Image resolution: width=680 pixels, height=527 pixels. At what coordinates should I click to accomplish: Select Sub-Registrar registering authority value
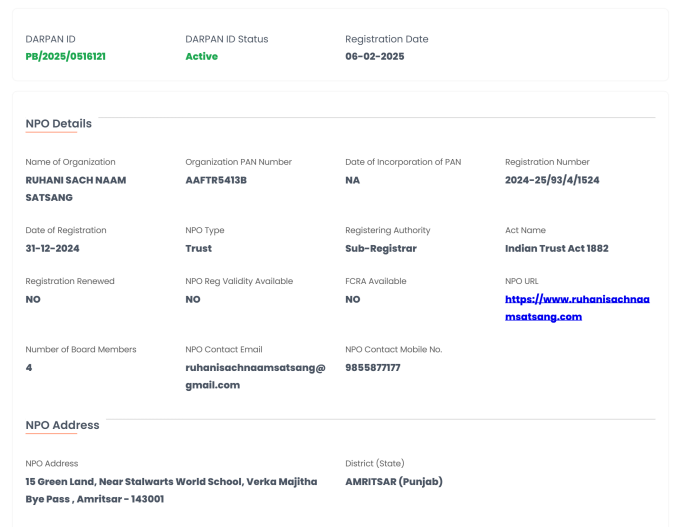[x=381, y=248]
